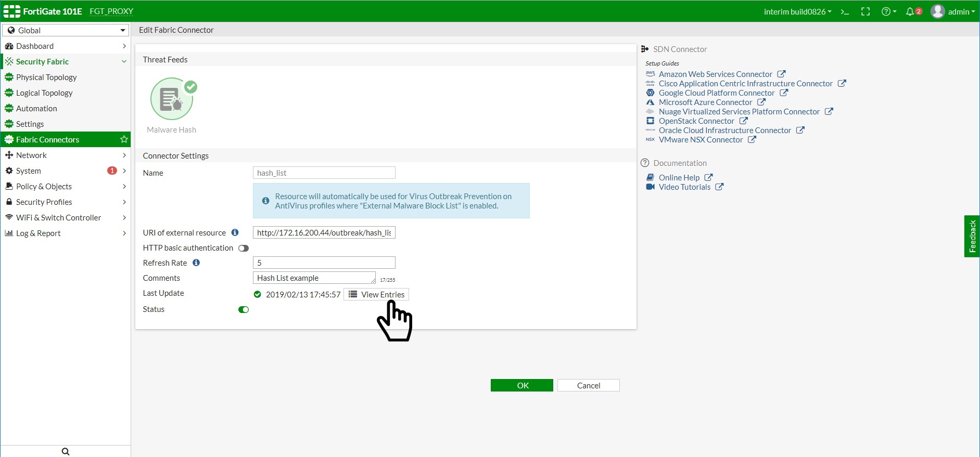Select Fabric Connectors in the sidebar
The height and width of the screenshot is (457, 980).
tap(66, 139)
